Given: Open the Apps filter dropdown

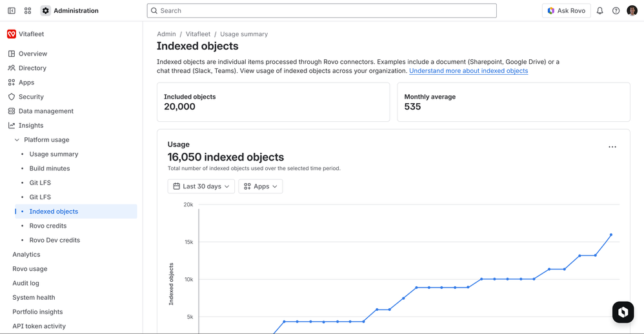Looking at the screenshot, I should click(x=261, y=186).
